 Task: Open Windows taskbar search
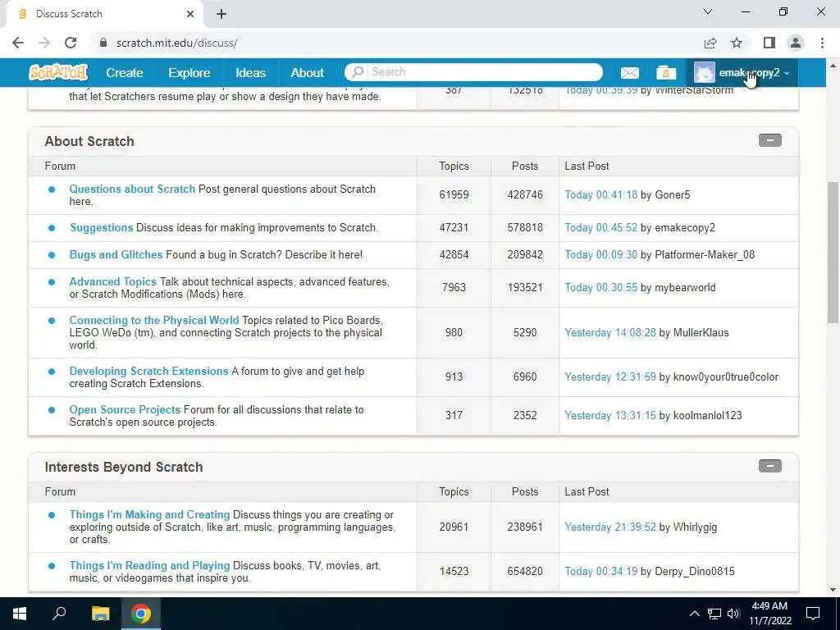coord(59,614)
